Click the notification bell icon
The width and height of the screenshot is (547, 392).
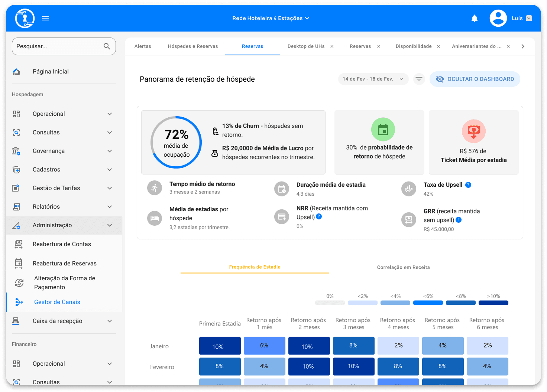[x=474, y=18]
